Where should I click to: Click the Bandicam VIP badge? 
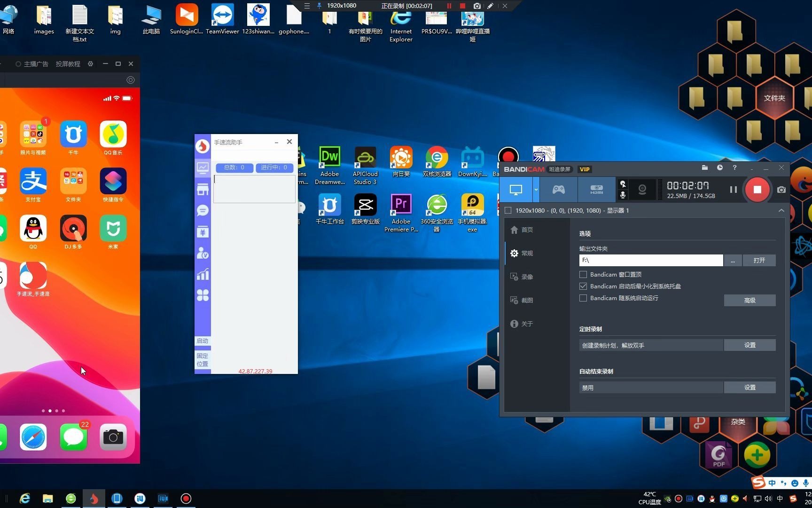click(x=585, y=169)
